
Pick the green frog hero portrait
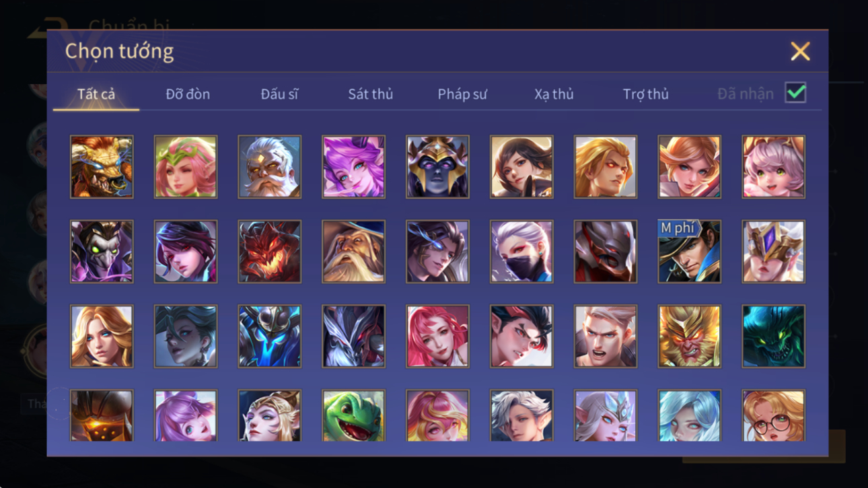point(353,415)
